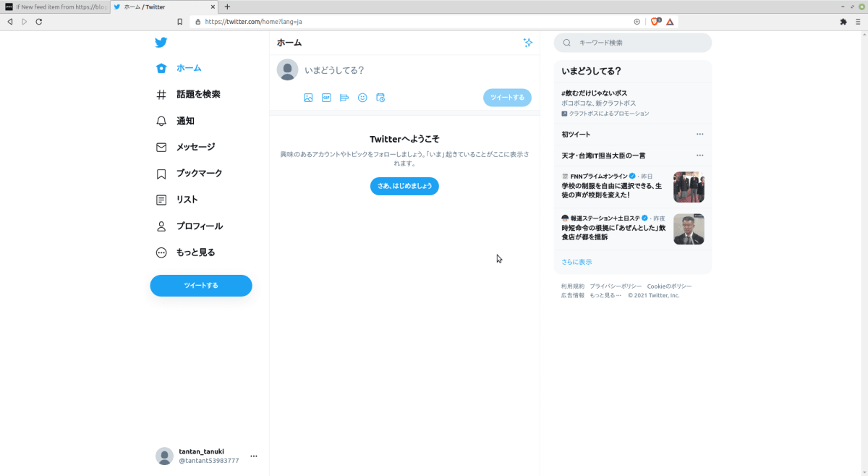Open the 報道ステーション news item
868x476 pixels.
pyautogui.click(x=633, y=229)
